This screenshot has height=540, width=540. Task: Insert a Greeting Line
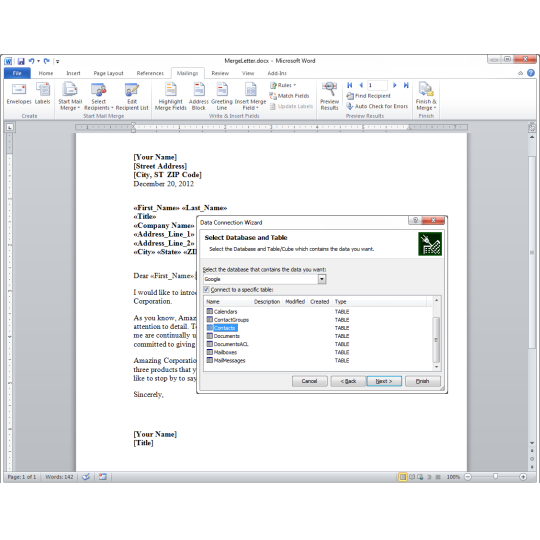point(222,96)
